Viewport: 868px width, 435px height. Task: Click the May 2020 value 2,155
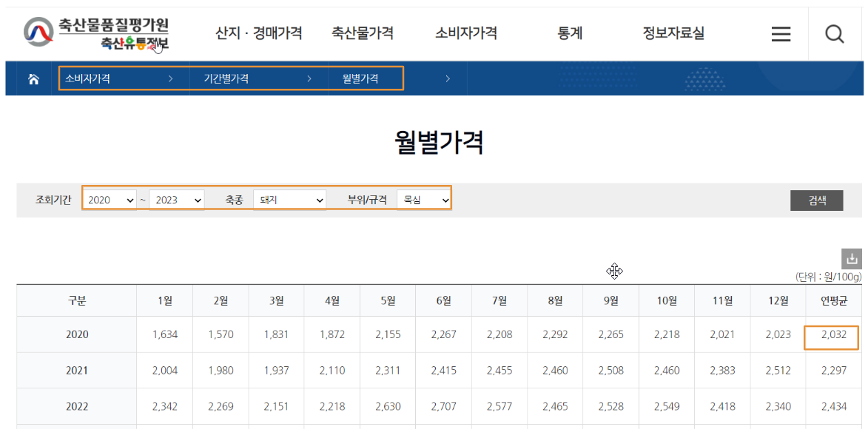[388, 334]
